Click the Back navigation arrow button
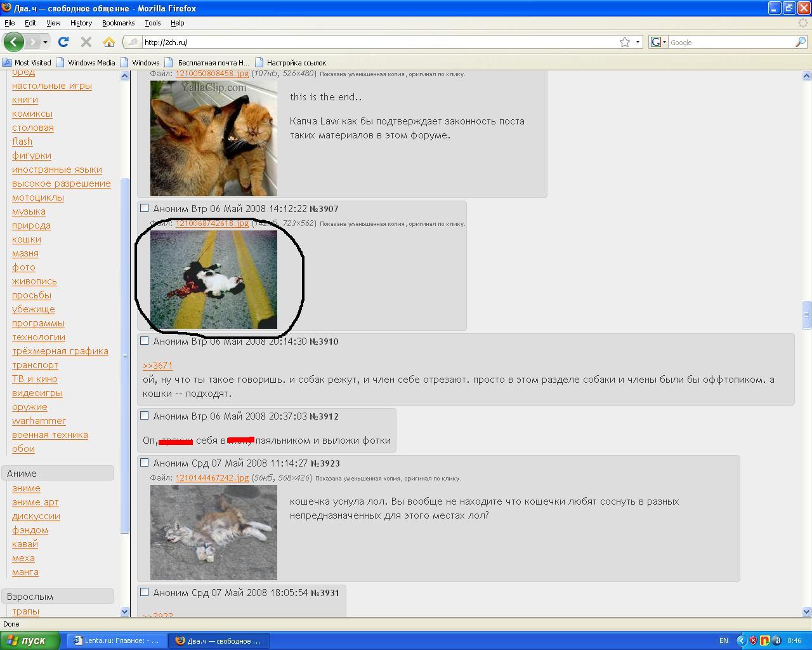 (x=13, y=42)
